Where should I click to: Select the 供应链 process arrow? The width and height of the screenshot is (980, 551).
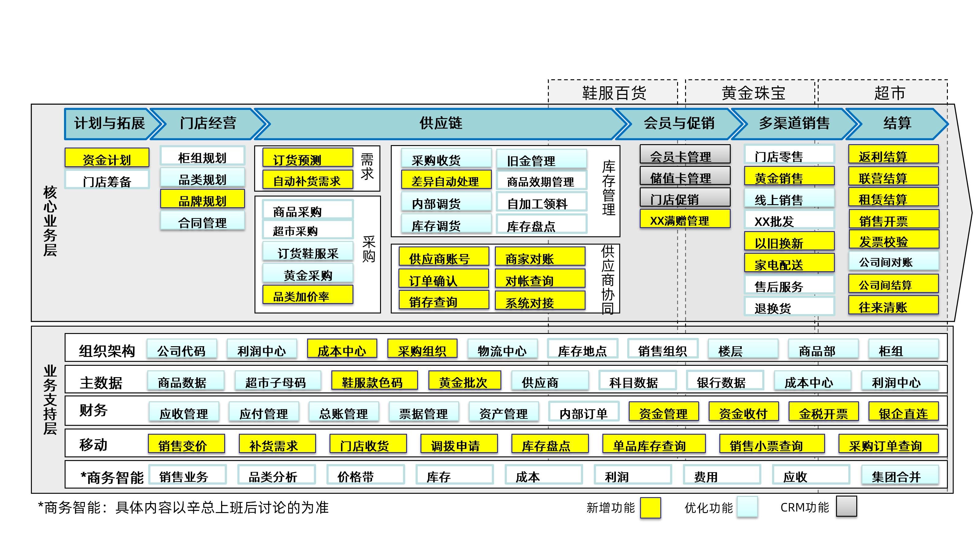coord(441,124)
